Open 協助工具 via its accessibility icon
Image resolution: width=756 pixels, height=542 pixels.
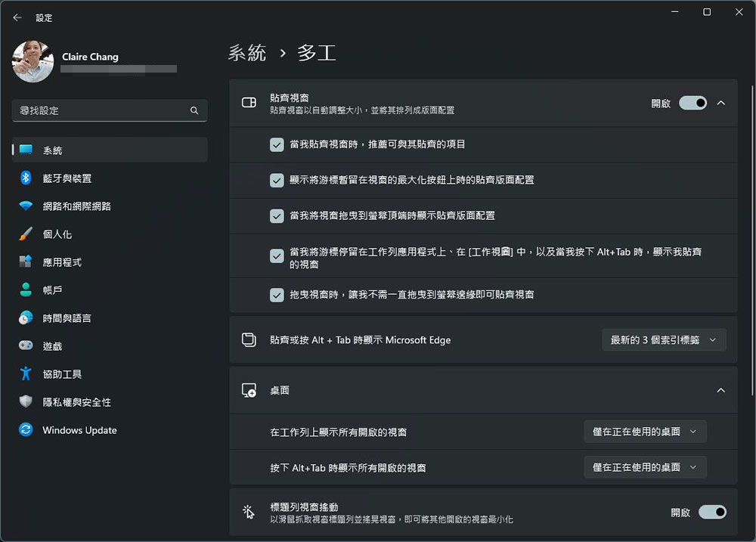tap(26, 373)
